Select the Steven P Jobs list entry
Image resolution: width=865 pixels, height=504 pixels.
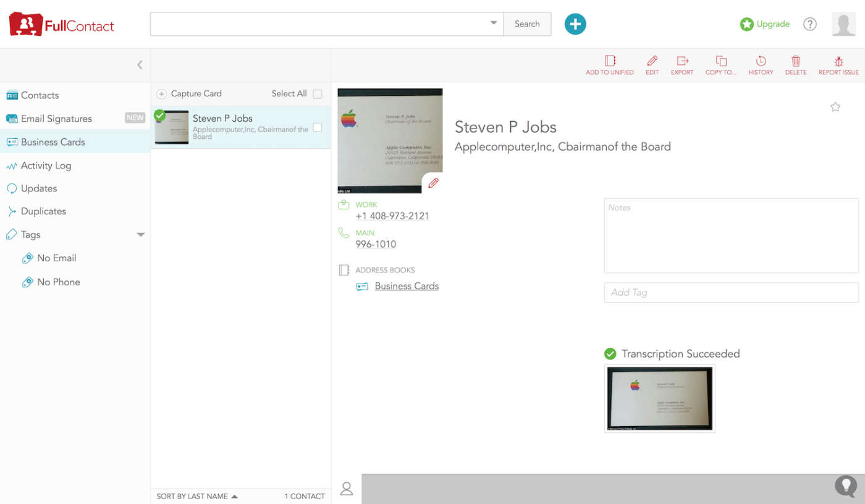(241, 127)
